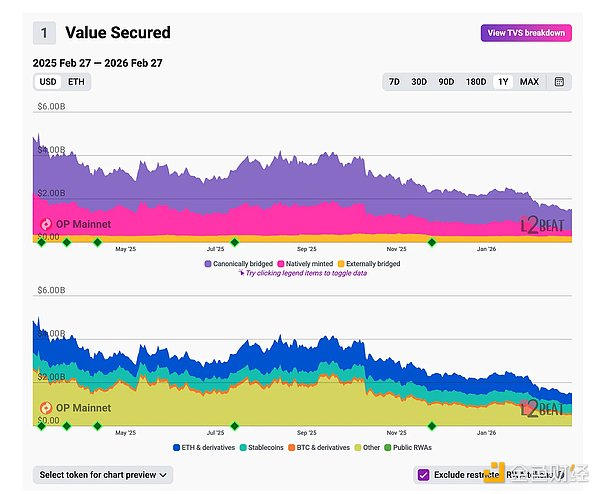The image size is (600, 494).
Task: Select the 7D time range
Action: [394, 81]
